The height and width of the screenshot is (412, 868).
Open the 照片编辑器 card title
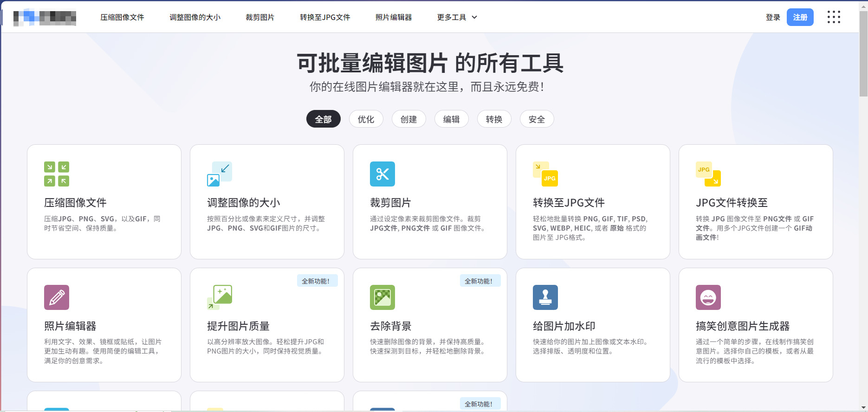(70, 326)
